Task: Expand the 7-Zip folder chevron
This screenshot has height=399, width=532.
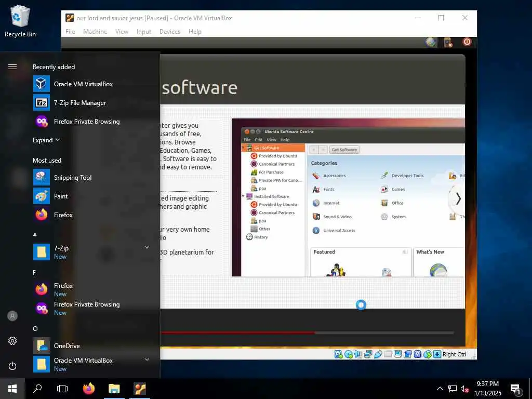Action: pos(147,247)
